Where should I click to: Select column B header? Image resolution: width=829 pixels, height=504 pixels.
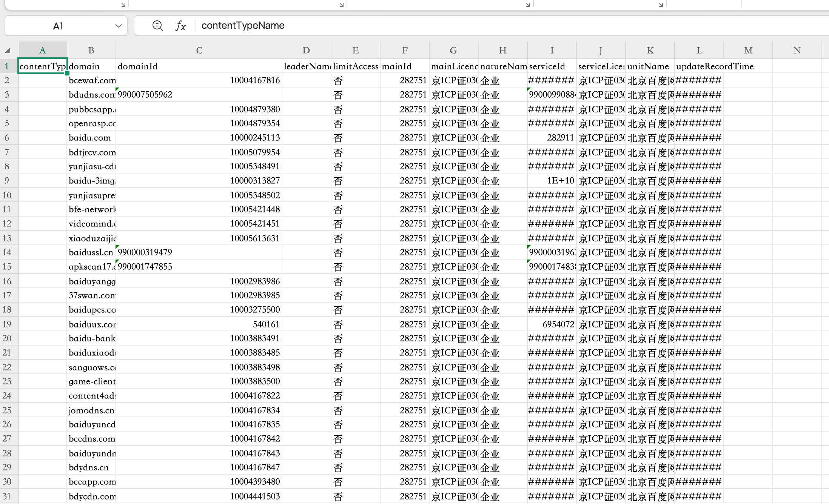91,50
